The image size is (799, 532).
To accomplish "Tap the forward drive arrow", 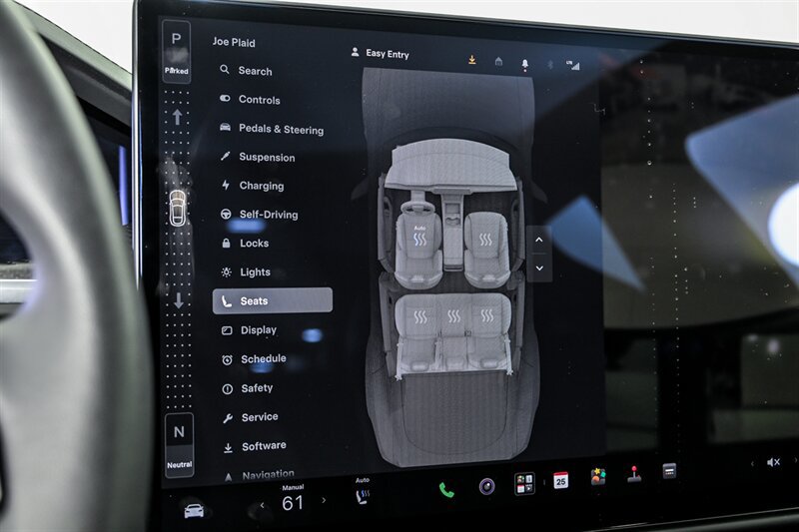I will [177, 117].
